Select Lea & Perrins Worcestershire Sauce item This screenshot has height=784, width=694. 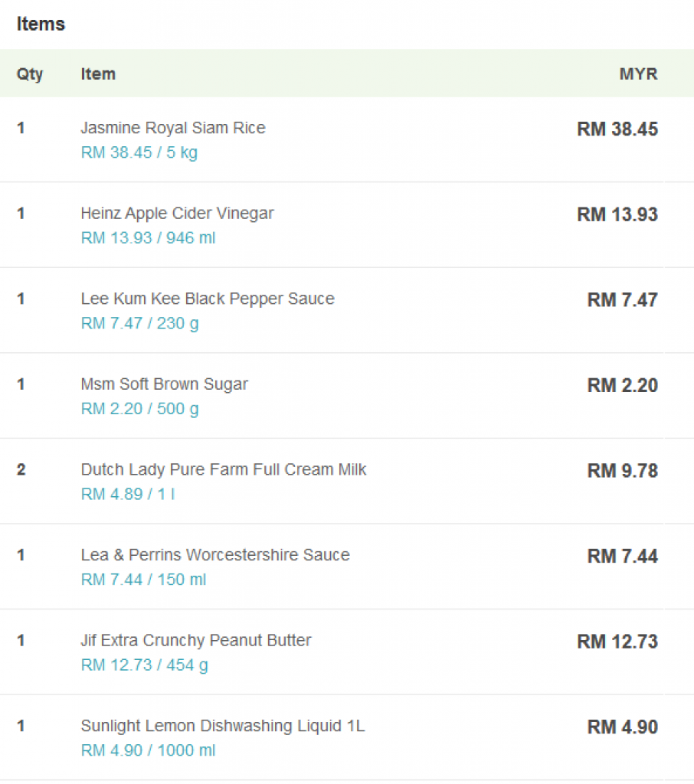[215, 555]
